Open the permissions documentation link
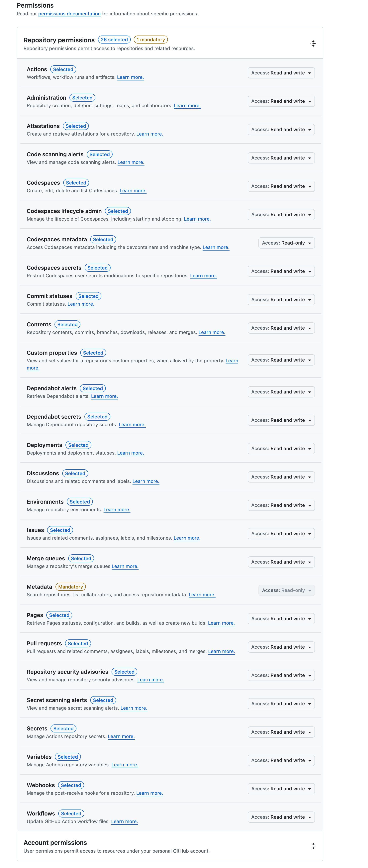Screen dimensions: 368x868 69,14
